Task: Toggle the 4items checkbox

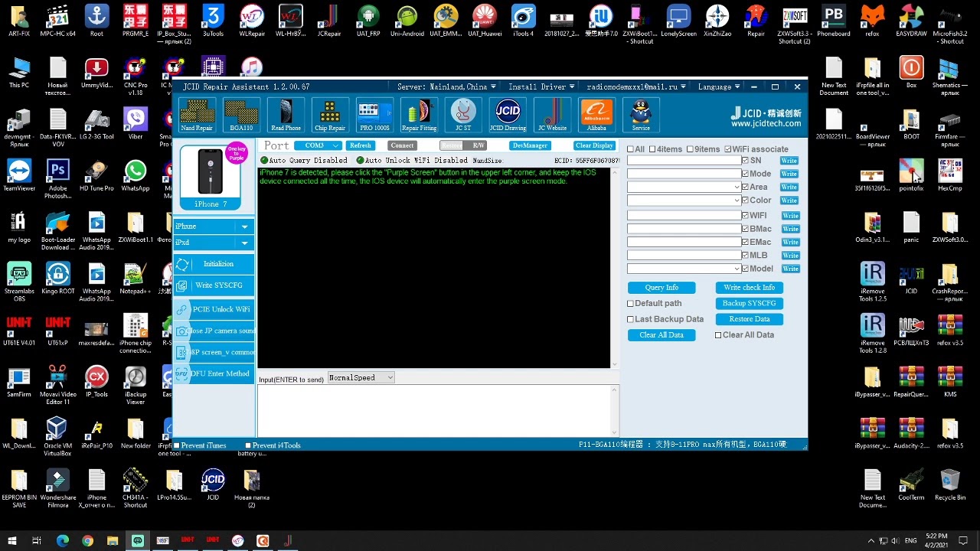Action: pos(652,149)
